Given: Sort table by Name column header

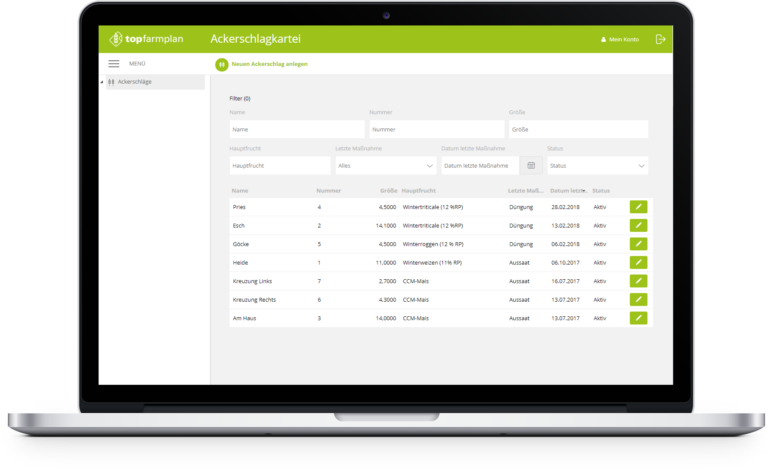Looking at the screenshot, I should click(x=240, y=191).
